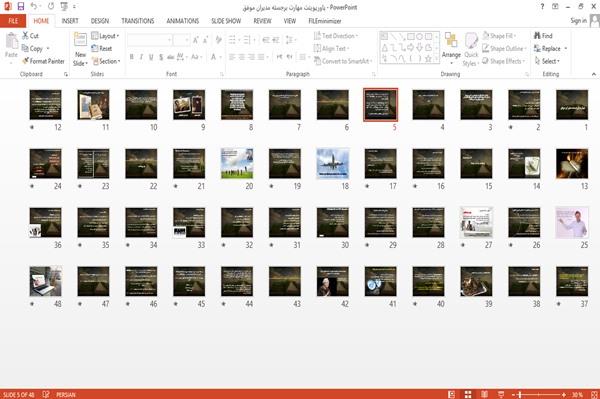Select slide 1 thumbnail
This screenshot has height=399, width=600.
coord(572,105)
